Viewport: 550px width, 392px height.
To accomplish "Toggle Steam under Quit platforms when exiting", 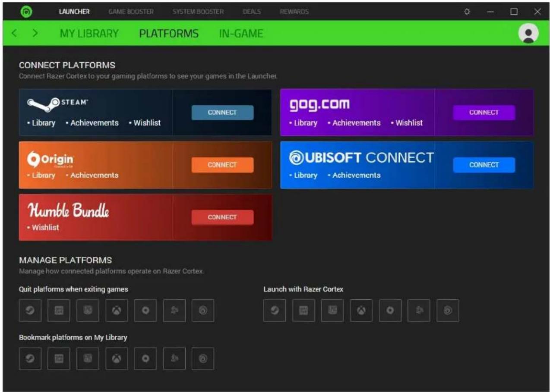I will (x=30, y=310).
